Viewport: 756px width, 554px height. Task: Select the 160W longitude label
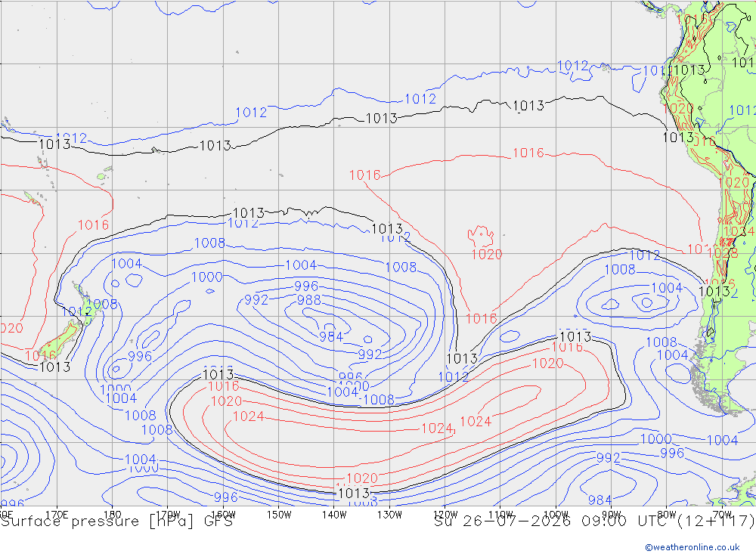223,515
